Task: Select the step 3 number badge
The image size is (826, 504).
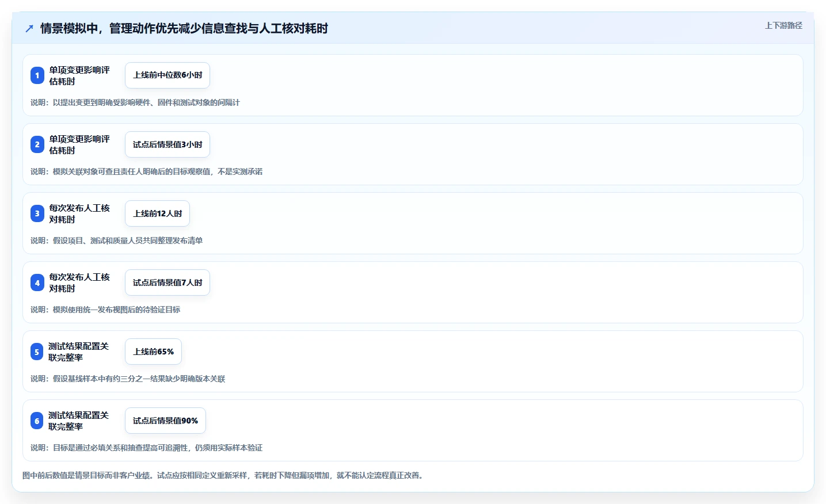Action: 37,213
